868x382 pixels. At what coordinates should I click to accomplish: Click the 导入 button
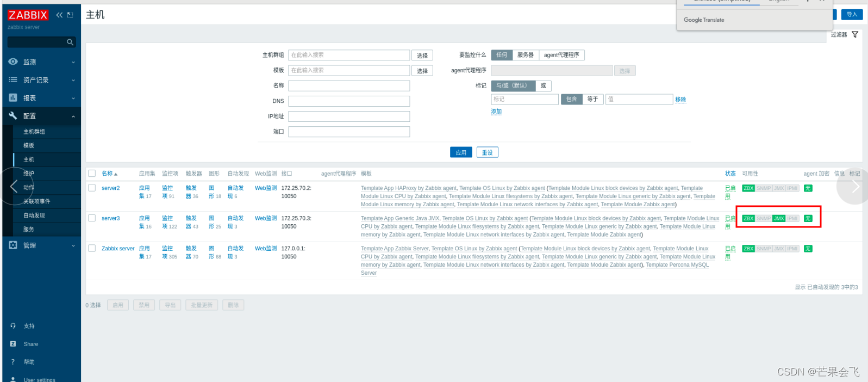[852, 15]
